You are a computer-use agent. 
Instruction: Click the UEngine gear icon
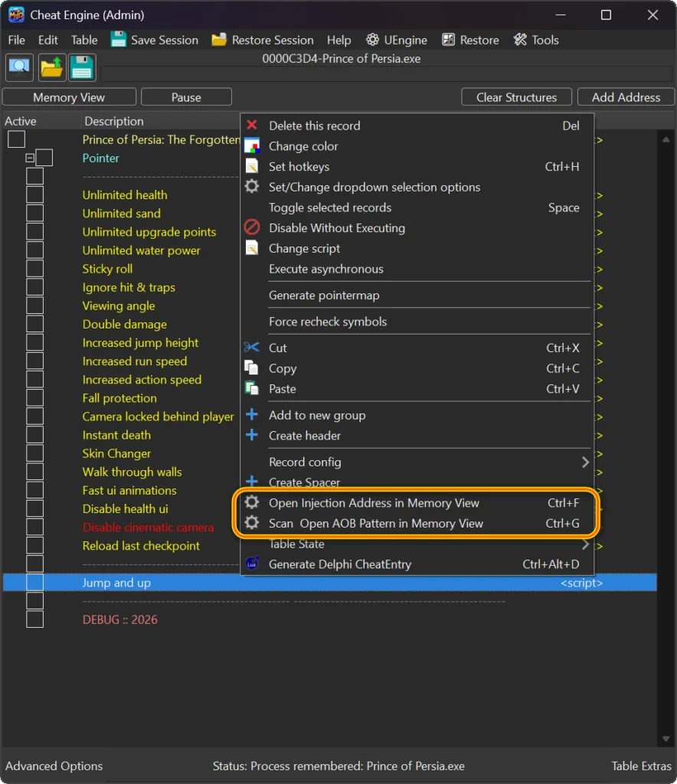point(372,40)
